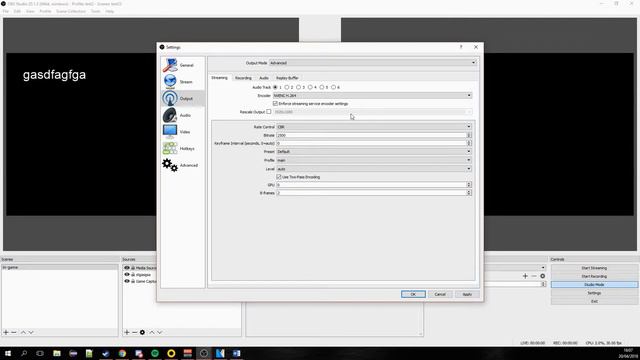The image size is (640, 360).
Task: Select the Output settings category
Action: click(182, 98)
